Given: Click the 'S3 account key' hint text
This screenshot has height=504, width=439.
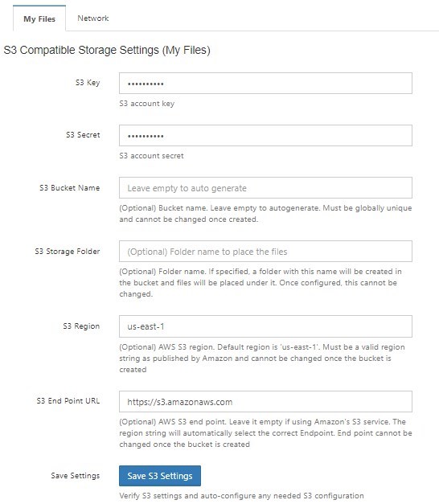Looking at the screenshot, I should (x=146, y=104).
